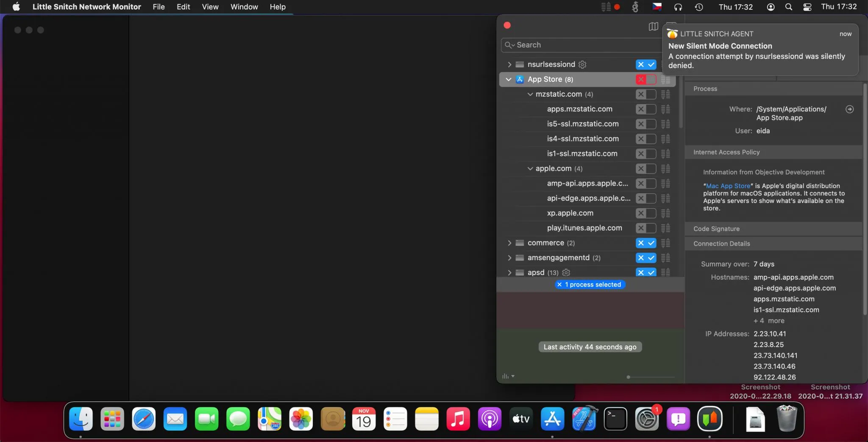Viewport: 868px width, 442px height.
Task: Click the Little Snitch traffic meter menu bar icon
Action: pos(610,7)
